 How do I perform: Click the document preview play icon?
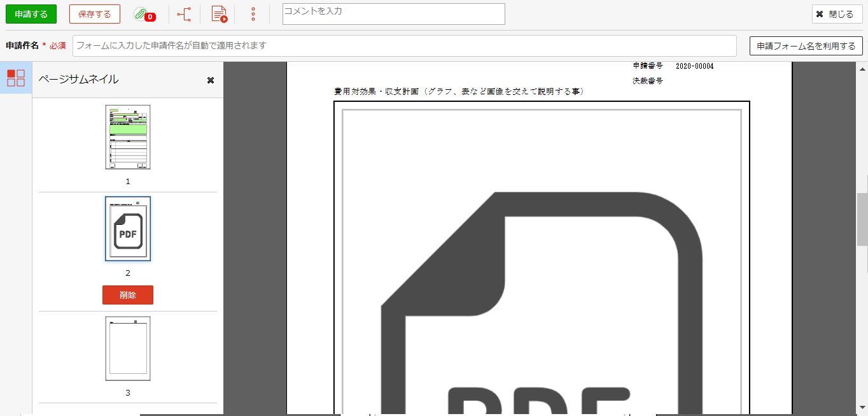pyautogui.click(x=219, y=14)
